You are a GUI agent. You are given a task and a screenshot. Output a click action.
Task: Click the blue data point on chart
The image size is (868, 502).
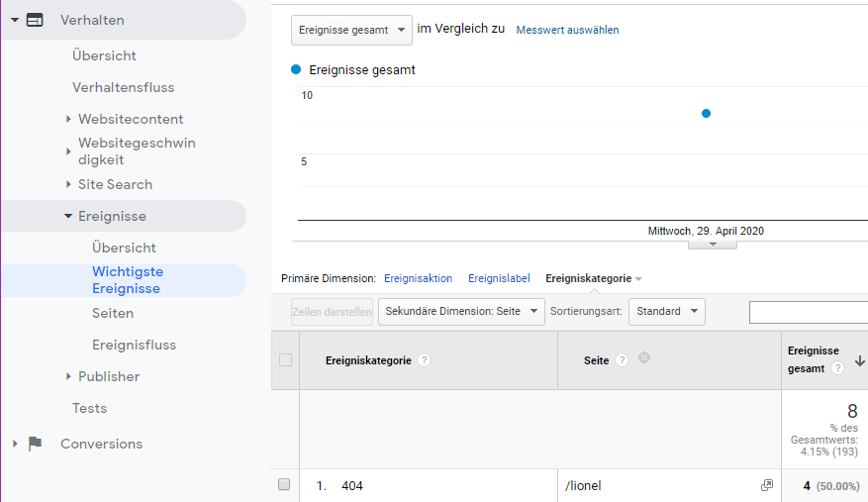[706, 113]
